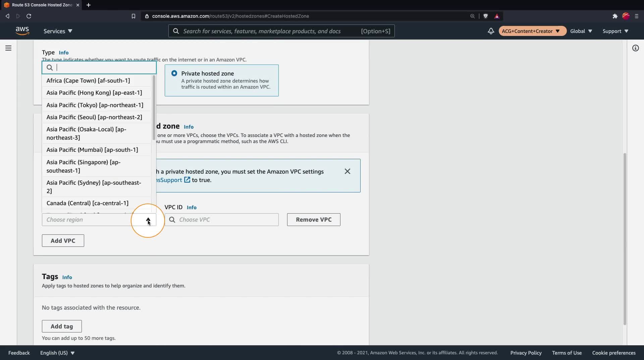This screenshot has width=644, height=360.
Task: Focus the AWS services search bar
Action: pos(281,31)
